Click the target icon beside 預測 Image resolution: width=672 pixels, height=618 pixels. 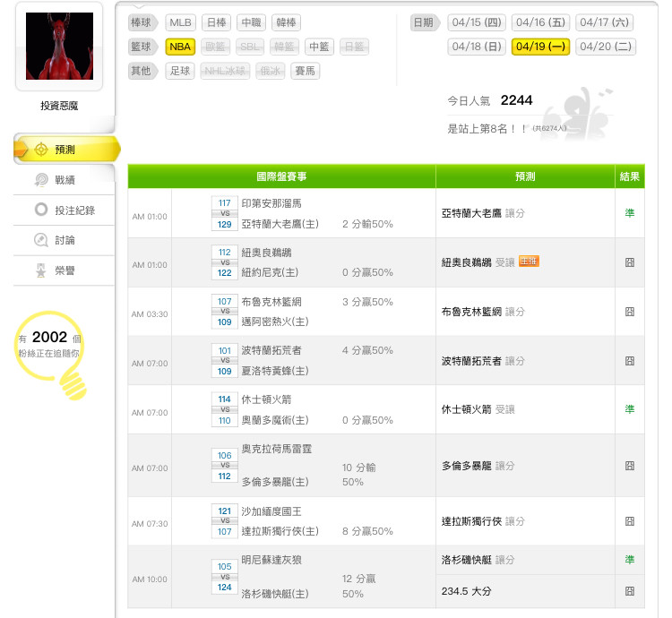pos(40,149)
